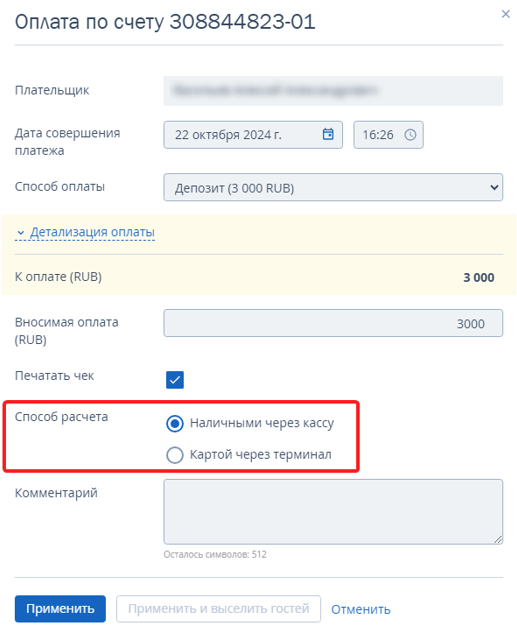517x638 pixels.
Task: Click the small chevron before Детализация оплаты
Action: (21, 233)
